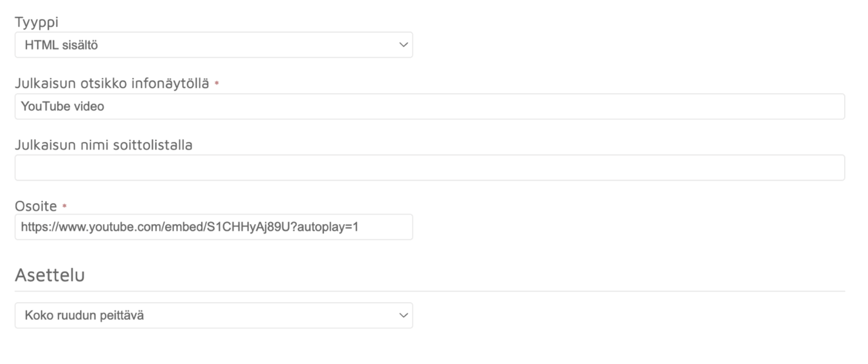Place cursor in the "YouTube video" text
Viewport: 868px width, 364px height.
pos(63,106)
